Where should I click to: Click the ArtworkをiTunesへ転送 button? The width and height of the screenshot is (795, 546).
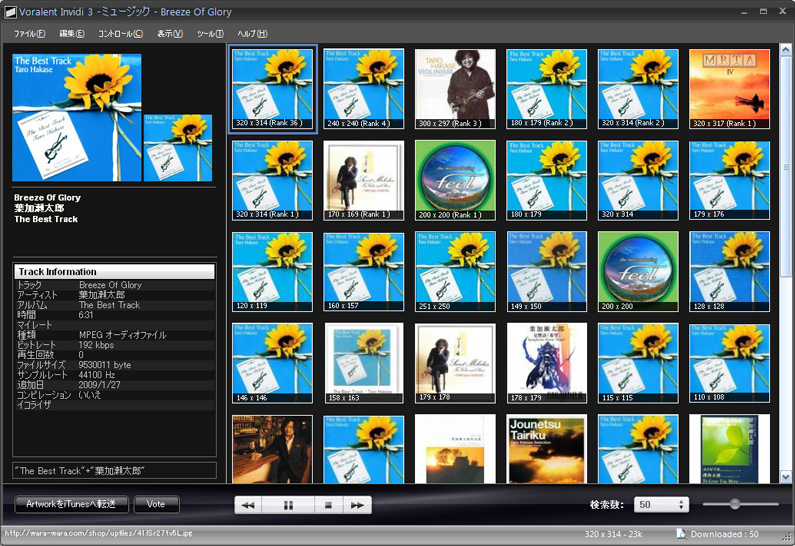[x=71, y=504]
